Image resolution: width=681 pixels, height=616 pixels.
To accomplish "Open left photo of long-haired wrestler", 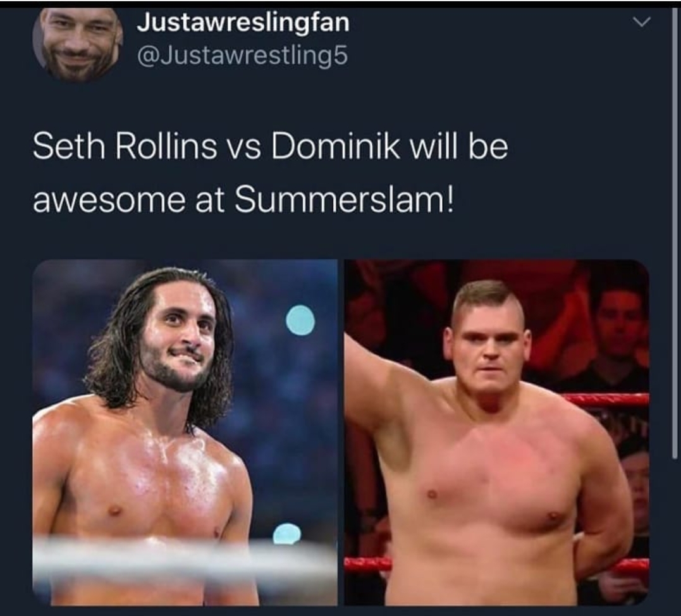I will point(185,433).
